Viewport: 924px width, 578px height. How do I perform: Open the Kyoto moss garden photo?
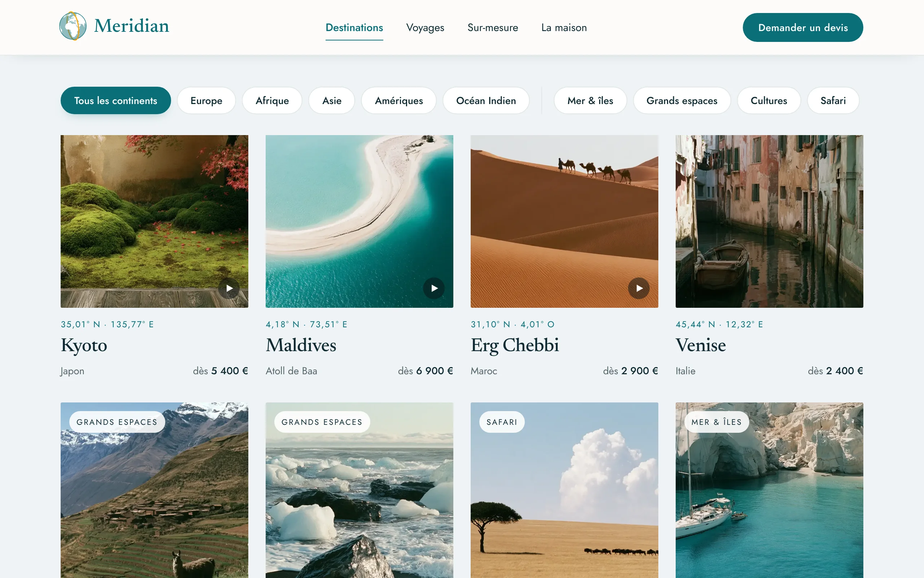(x=154, y=221)
